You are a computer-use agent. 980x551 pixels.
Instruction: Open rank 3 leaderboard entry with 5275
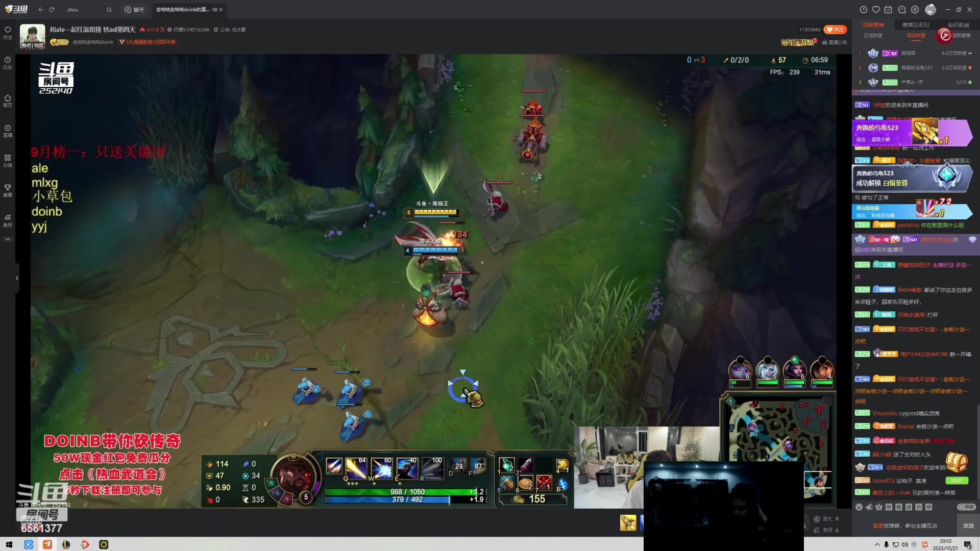pos(916,82)
